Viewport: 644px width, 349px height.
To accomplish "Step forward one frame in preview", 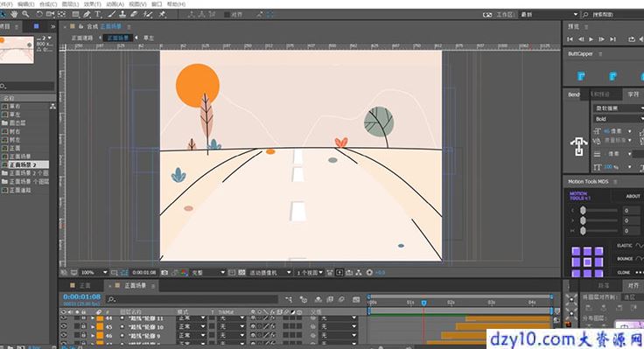I will pos(601,39).
